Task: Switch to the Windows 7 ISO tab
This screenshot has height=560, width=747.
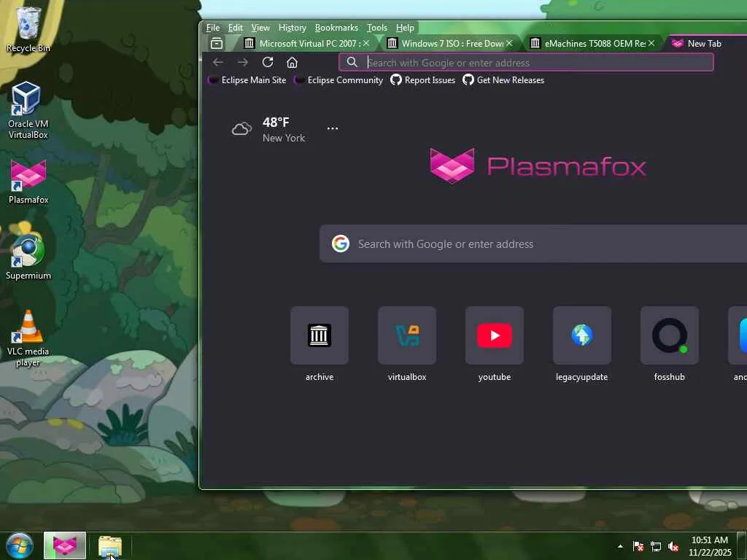Action: coord(448,43)
